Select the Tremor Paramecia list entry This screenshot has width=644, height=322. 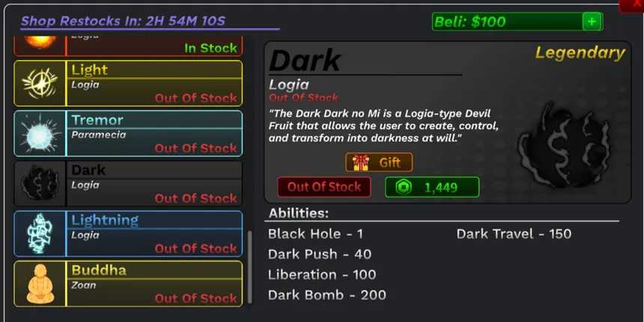point(128,133)
